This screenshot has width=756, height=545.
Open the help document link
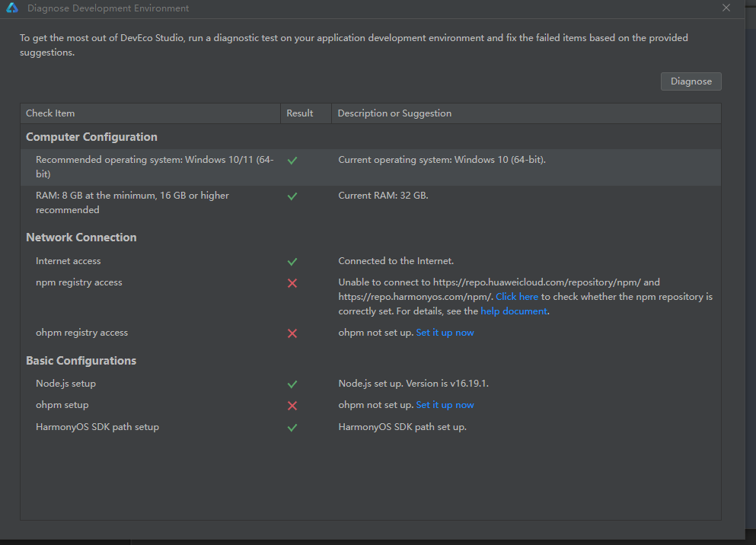point(513,311)
